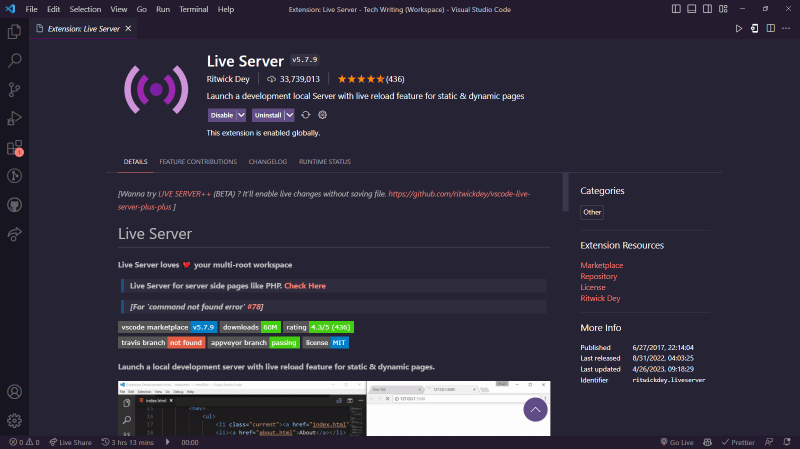The height and width of the screenshot is (449, 800).
Task: Click the details pane vertical scrollbar
Action: (x=565, y=192)
